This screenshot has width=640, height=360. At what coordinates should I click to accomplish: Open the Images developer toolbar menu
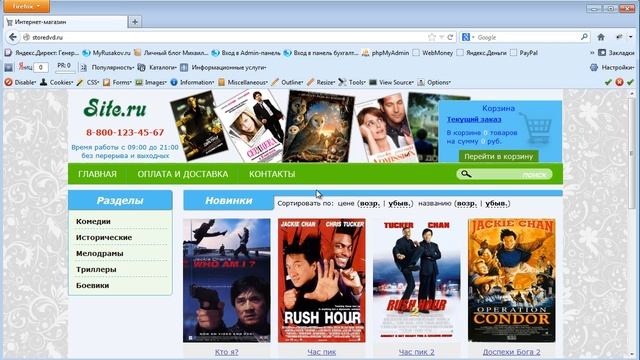coord(151,82)
